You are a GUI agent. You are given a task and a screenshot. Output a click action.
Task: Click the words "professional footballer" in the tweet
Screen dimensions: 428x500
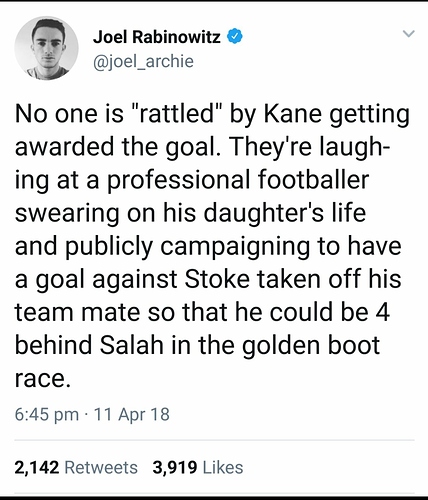pos(238,180)
